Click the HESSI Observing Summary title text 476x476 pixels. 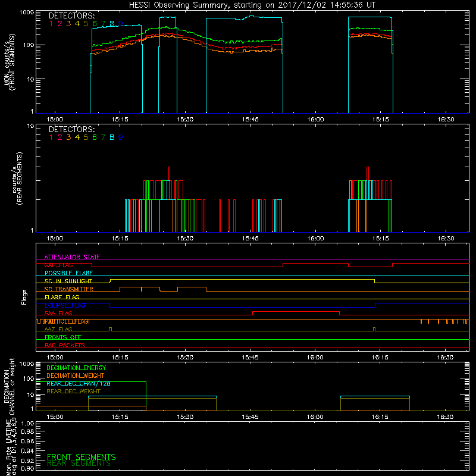pos(252,5)
